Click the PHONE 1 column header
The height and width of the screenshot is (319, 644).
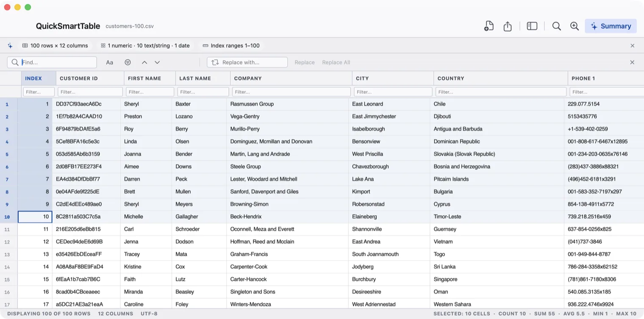606,78
